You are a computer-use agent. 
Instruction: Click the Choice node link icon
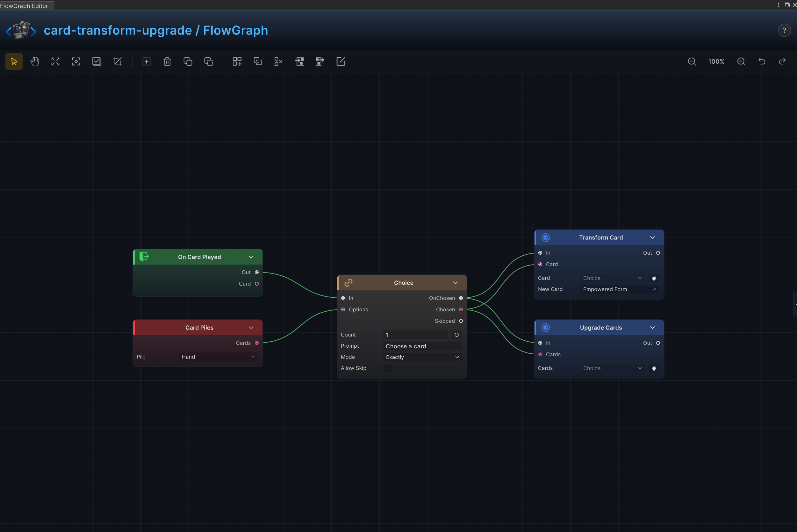pos(348,283)
